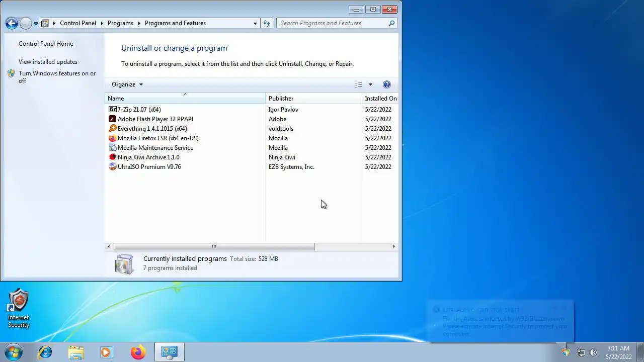The image size is (644, 362).
Task: Click the Control Panel taskbar button
Action: (x=169, y=352)
